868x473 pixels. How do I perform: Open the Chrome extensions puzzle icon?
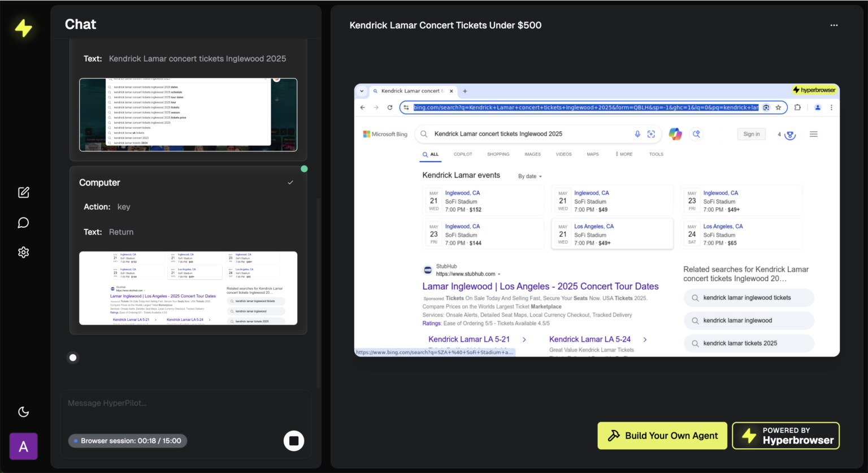coord(797,107)
